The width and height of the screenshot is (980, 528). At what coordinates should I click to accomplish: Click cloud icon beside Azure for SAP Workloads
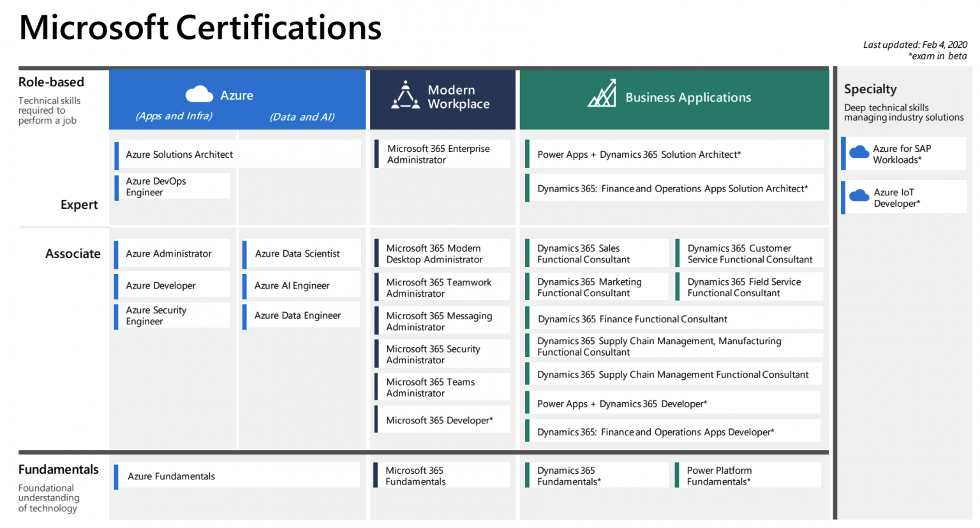coord(859,152)
